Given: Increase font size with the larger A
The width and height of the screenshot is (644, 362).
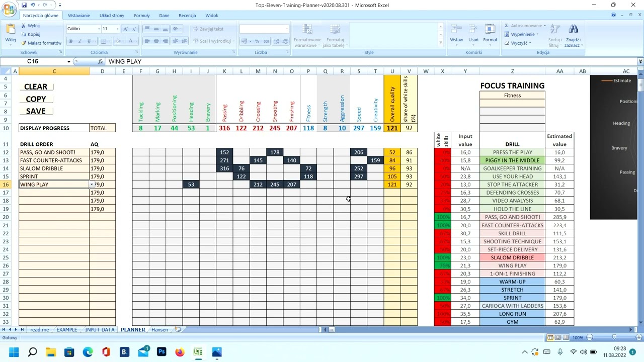Looking at the screenshot, I should pos(126,29).
